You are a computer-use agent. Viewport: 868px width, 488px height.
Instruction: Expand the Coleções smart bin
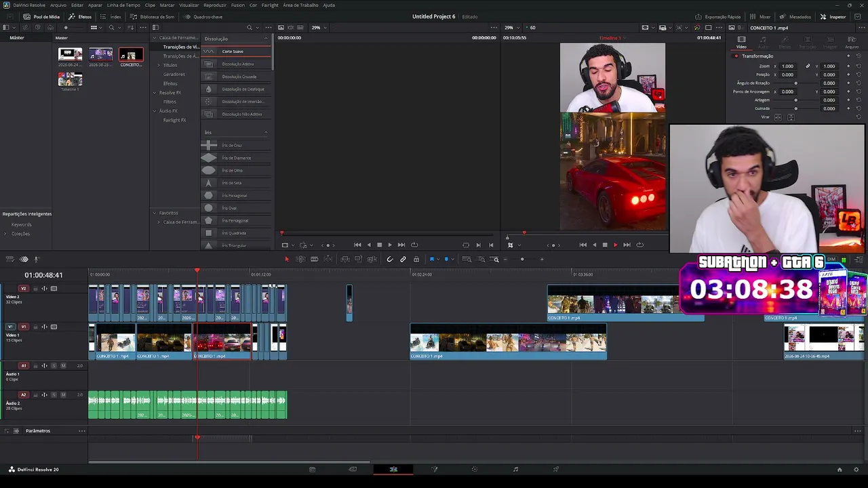pyautogui.click(x=5, y=234)
